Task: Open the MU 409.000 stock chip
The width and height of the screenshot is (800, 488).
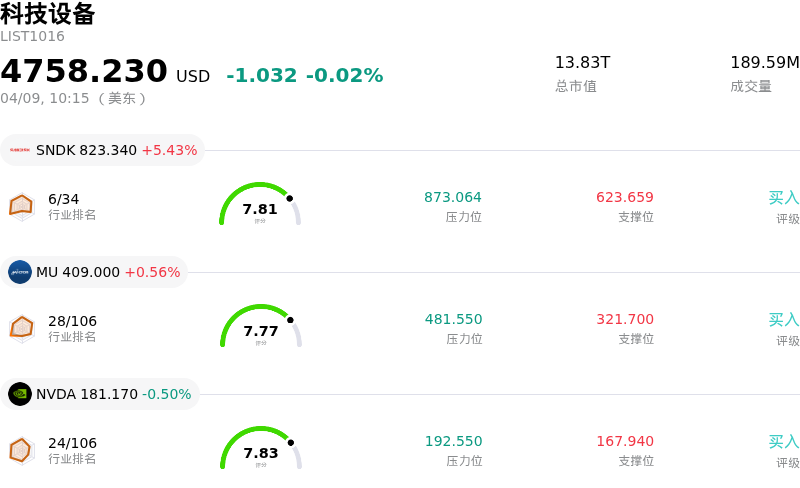Action: tap(95, 272)
